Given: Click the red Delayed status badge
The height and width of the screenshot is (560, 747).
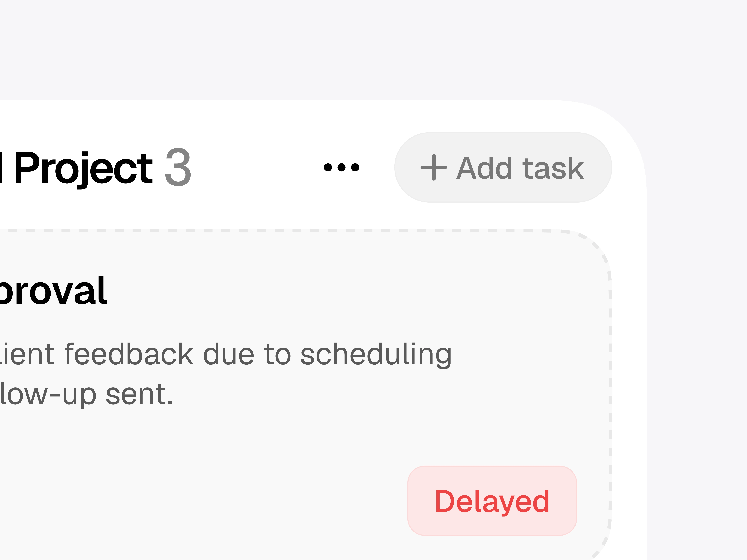Looking at the screenshot, I should point(492,501).
